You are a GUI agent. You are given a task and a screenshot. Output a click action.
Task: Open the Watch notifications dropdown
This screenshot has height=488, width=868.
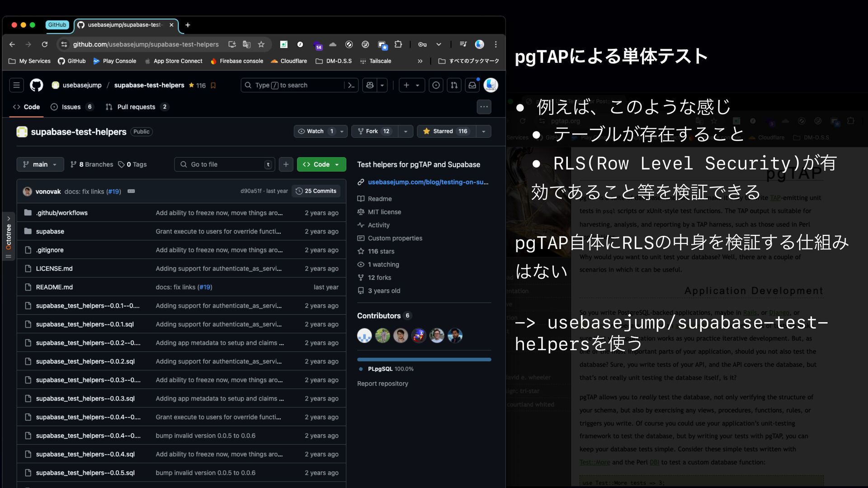(320, 131)
